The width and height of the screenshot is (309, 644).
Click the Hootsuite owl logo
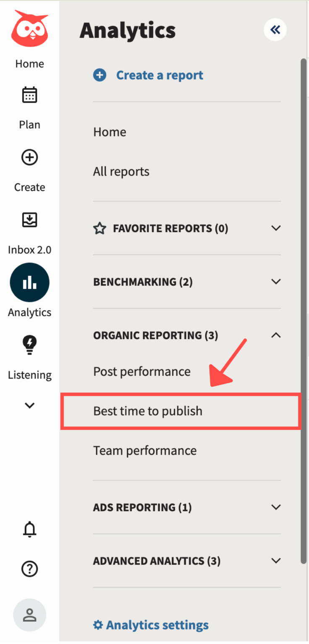29,28
